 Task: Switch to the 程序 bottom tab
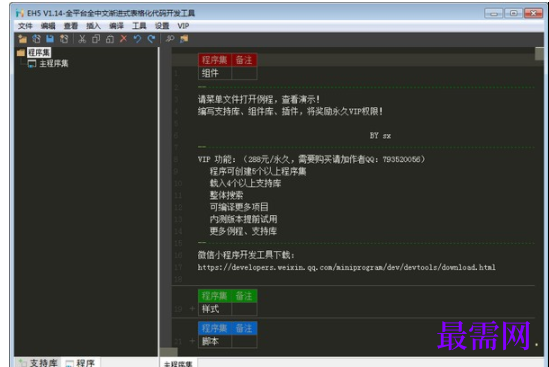coord(81,363)
